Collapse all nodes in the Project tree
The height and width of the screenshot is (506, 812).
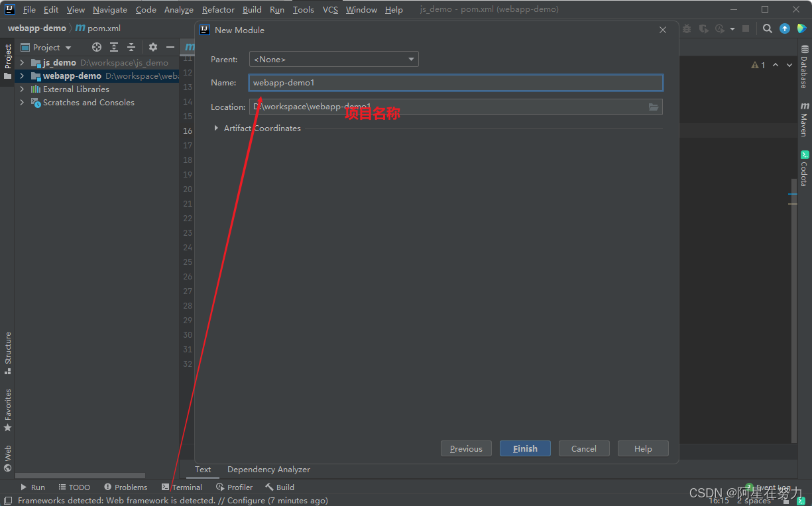click(x=131, y=47)
